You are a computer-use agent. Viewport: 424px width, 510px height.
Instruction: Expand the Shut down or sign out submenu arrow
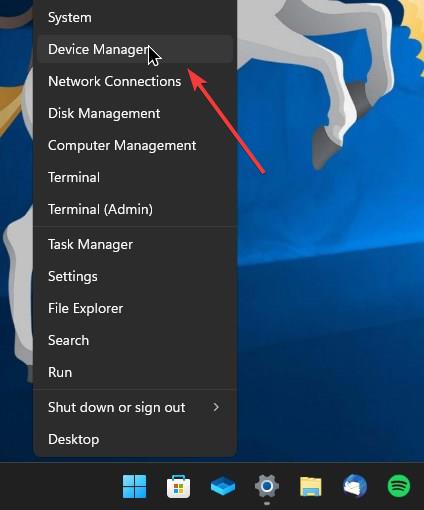click(x=216, y=407)
